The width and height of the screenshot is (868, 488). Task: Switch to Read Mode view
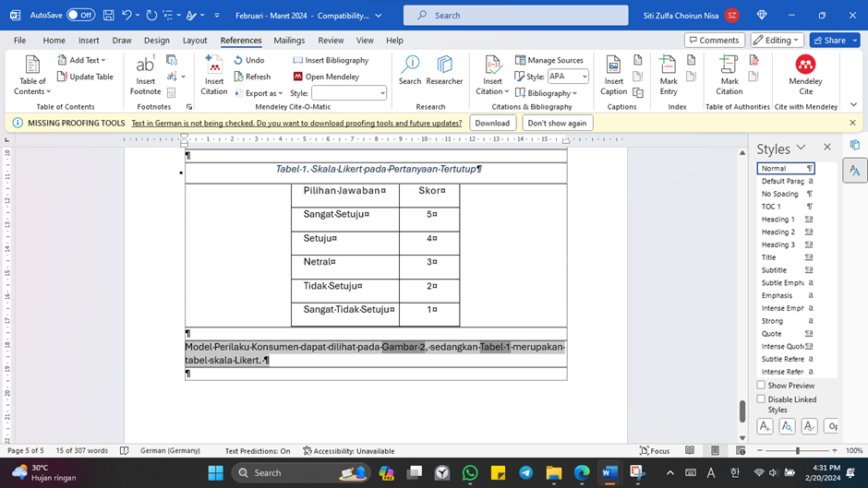(690, 450)
